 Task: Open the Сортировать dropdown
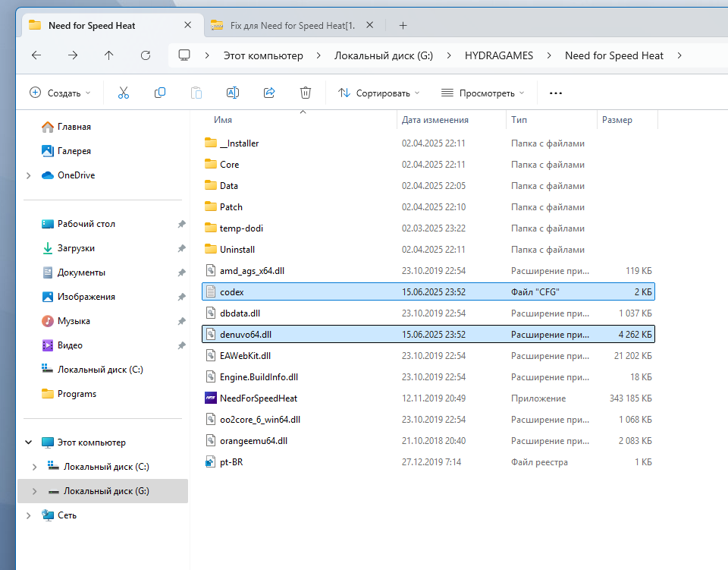click(x=379, y=93)
